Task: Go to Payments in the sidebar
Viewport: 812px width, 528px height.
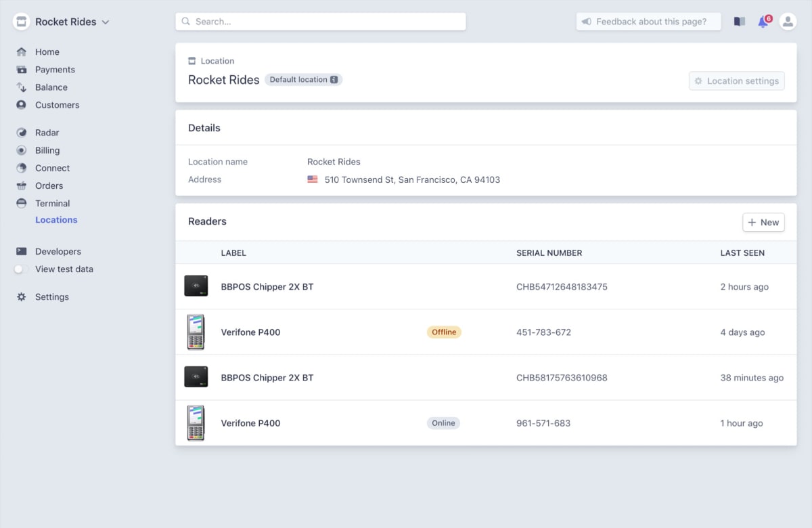Action: [x=55, y=70]
